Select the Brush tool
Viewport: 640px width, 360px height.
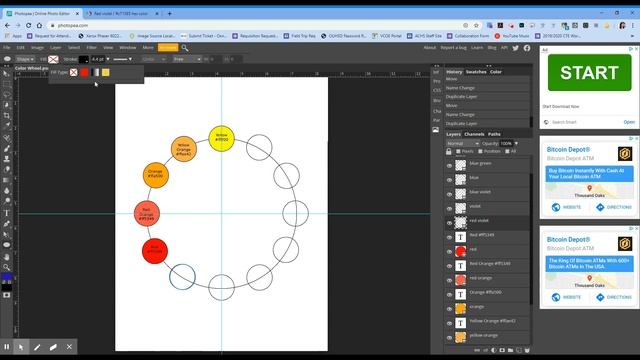pyautogui.click(x=6, y=149)
